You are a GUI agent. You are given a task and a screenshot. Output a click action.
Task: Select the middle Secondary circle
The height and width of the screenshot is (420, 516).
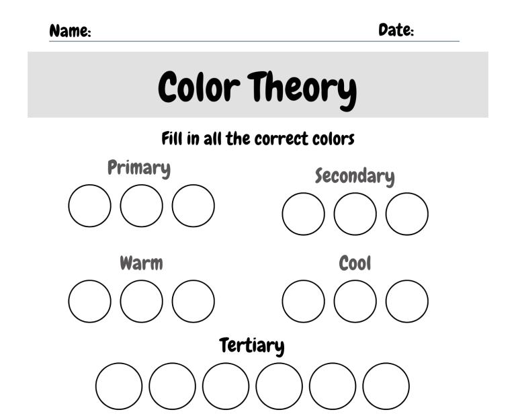click(355, 214)
